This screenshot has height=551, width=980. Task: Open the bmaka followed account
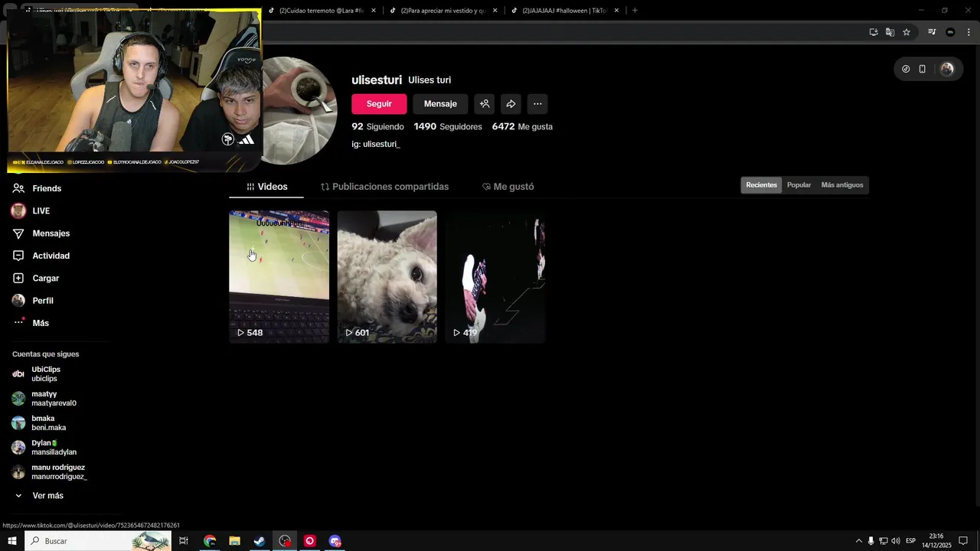(46, 423)
